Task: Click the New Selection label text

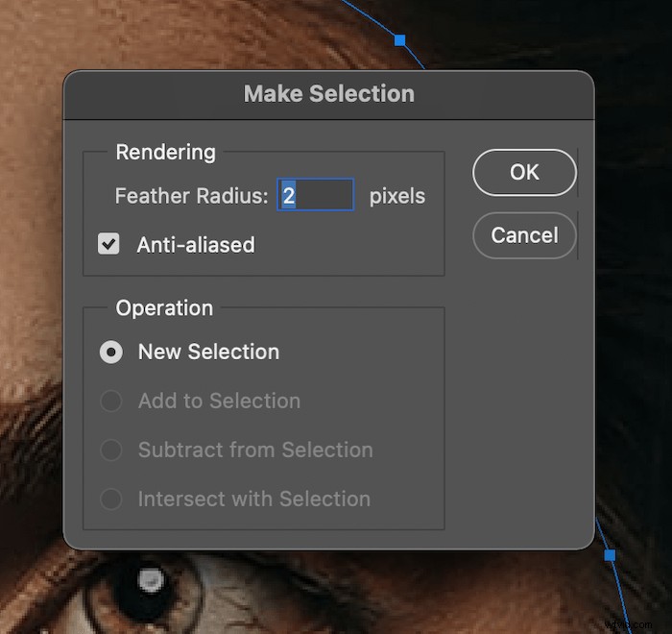Action: click(208, 353)
